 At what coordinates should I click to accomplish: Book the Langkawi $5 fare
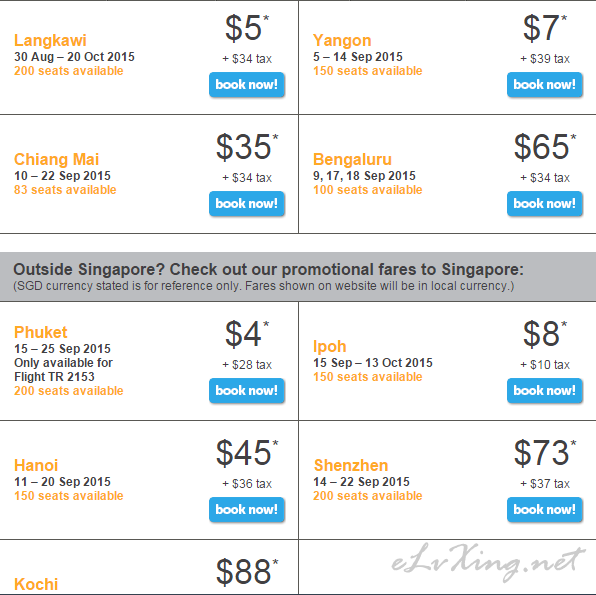pos(247,84)
